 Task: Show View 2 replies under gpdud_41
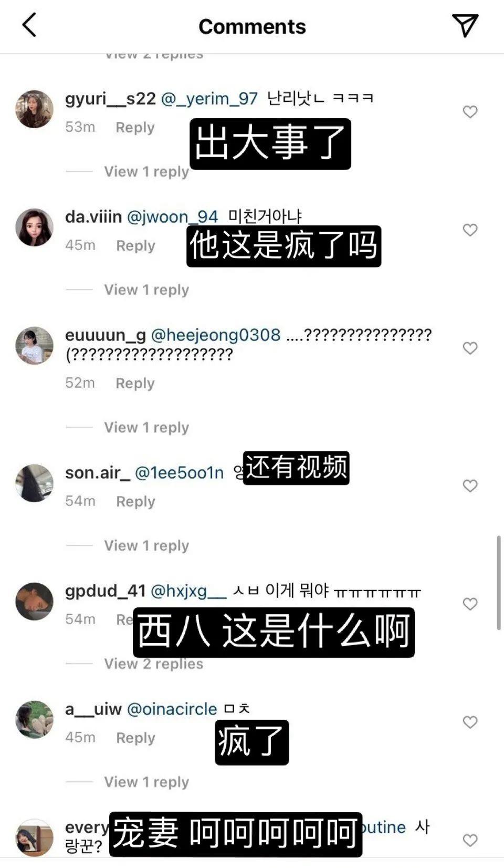click(x=153, y=664)
